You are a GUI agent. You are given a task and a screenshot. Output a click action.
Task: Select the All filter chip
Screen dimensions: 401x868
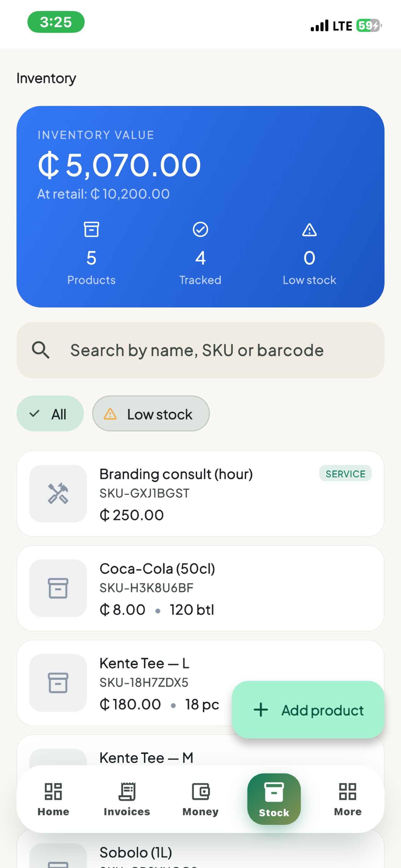[50, 413]
